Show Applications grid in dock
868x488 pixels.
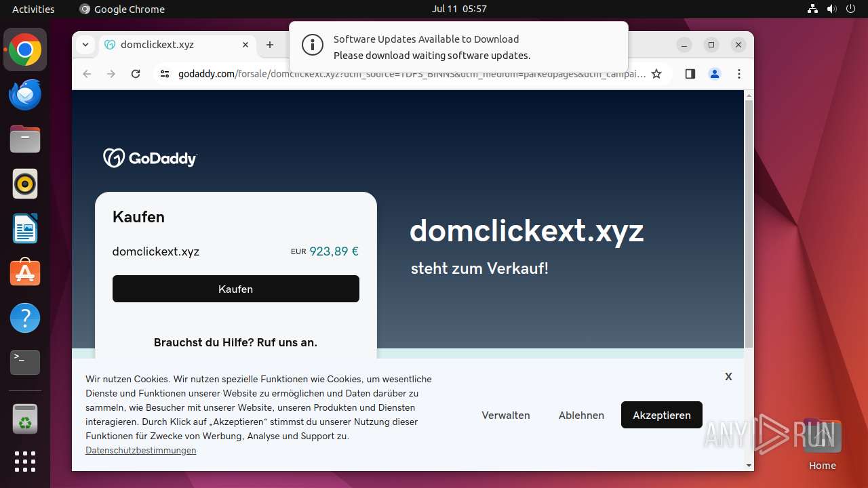25,462
